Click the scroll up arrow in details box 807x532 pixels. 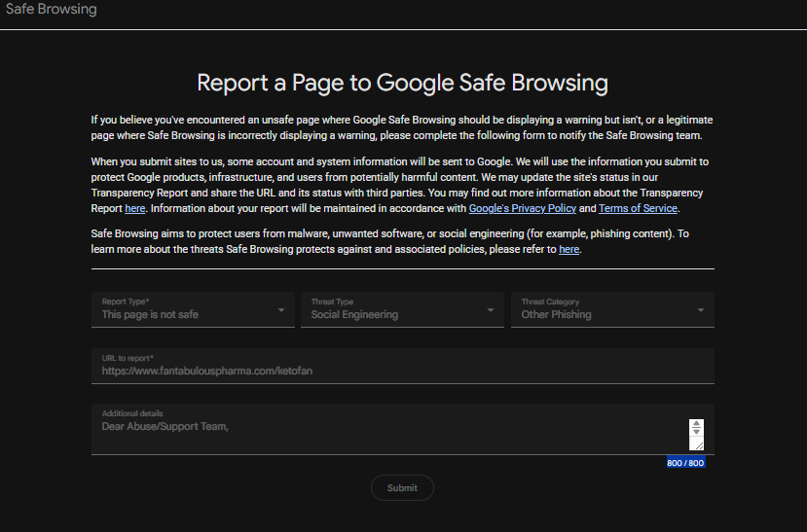[x=696, y=423]
